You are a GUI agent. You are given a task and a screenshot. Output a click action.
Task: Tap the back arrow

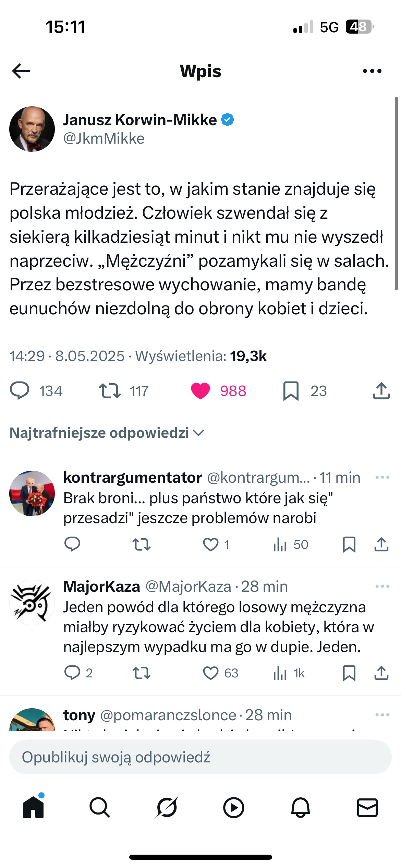click(x=21, y=71)
